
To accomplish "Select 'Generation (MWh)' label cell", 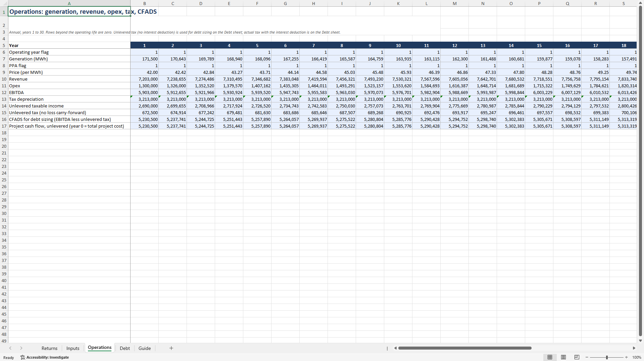I will (x=69, y=59).
